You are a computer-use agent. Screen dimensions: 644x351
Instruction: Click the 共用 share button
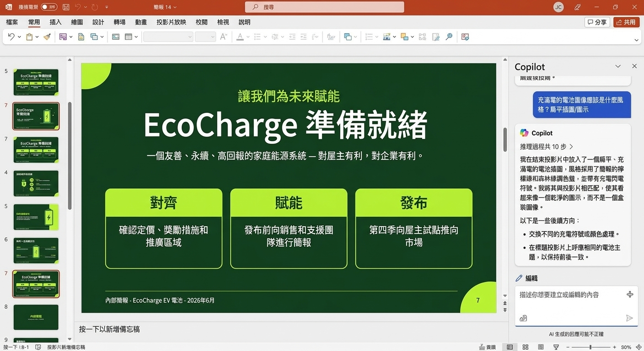coord(626,22)
